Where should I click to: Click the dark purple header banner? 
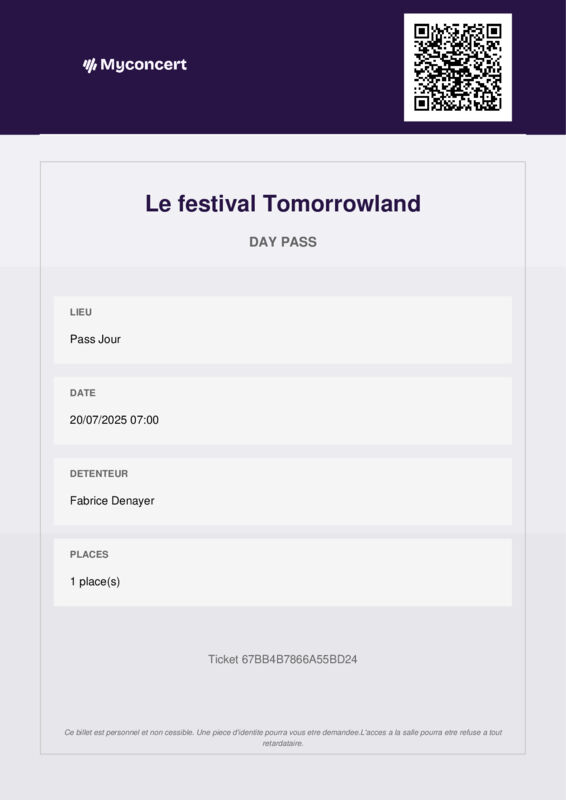[283, 67]
